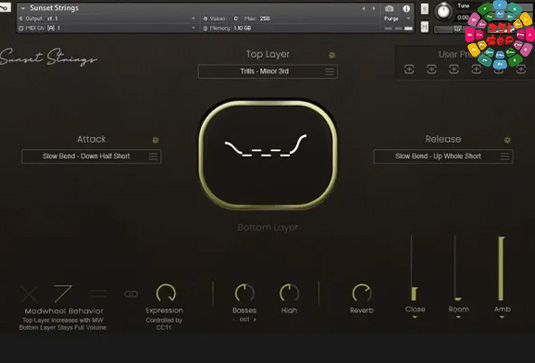Expand the arrow under Amb mic
The height and width of the screenshot is (363, 535).
[502, 317]
